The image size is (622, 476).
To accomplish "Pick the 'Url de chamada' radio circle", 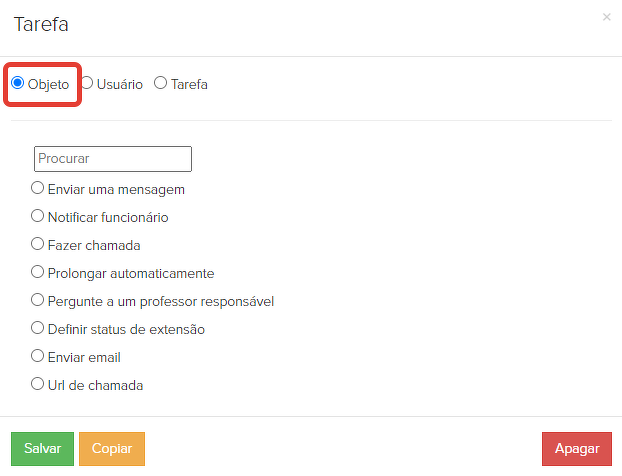I will (38, 384).
